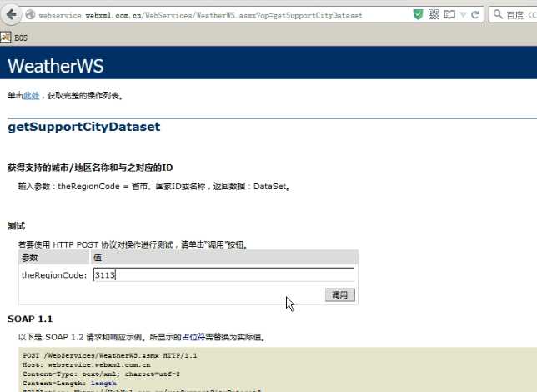Click the 'Content-Type: text/xml' line
This screenshot has height=392, width=537.
(102, 374)
